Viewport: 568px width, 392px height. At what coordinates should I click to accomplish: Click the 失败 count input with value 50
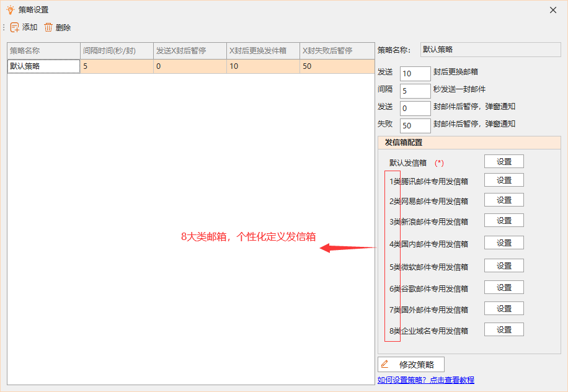(x=415, y=126)
